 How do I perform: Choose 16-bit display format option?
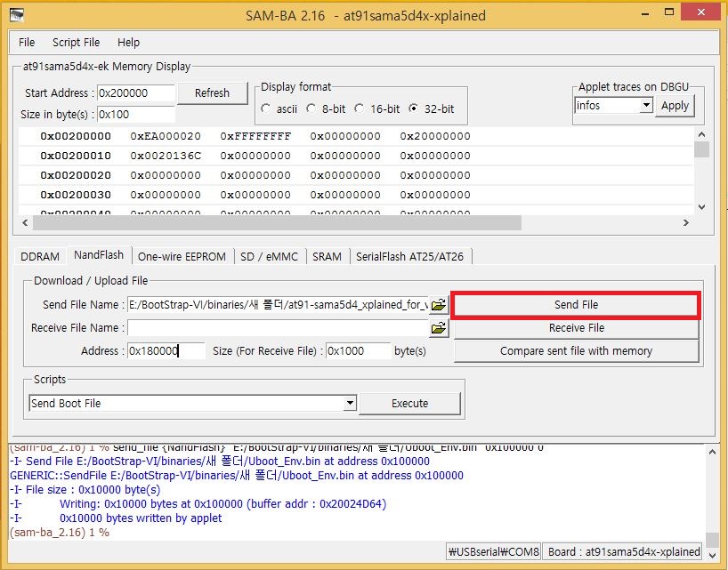tap(359, 108)
